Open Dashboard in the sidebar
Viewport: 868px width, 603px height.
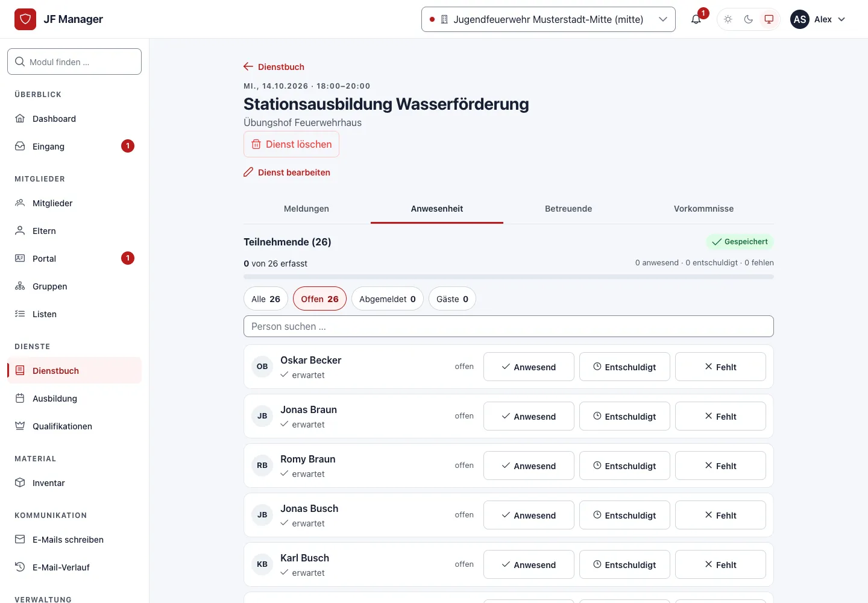pos(75,119)
